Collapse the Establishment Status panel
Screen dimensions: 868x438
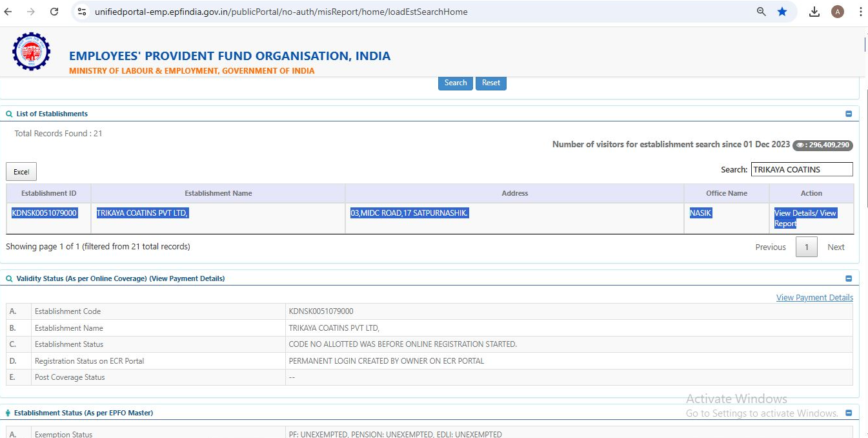pyautogui.click(x=849, y=413)
